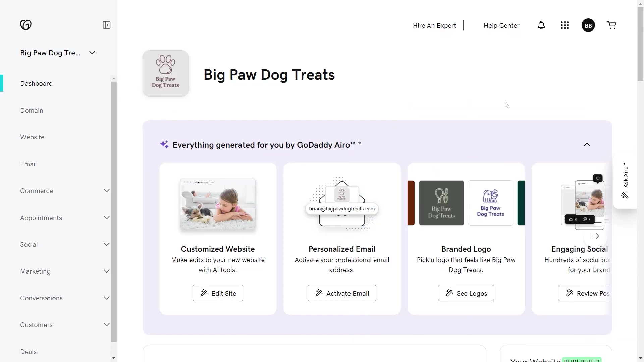
Task: Open the apps grid menu
Action: coord(565,25)
